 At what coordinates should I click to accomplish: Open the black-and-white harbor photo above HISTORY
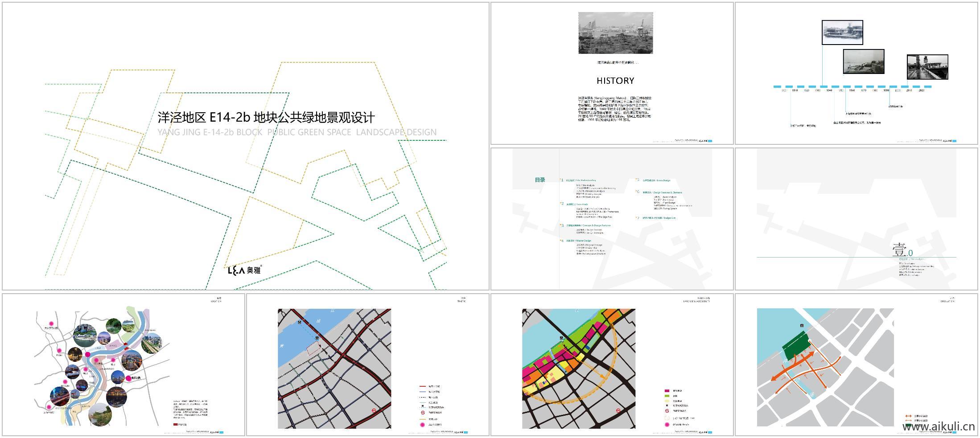point(615,33)
